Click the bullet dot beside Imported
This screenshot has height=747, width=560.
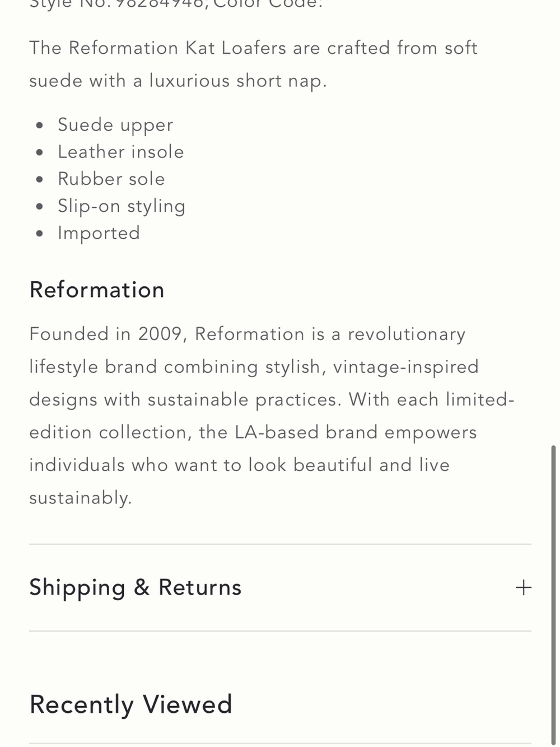click(x=39, y=234)
